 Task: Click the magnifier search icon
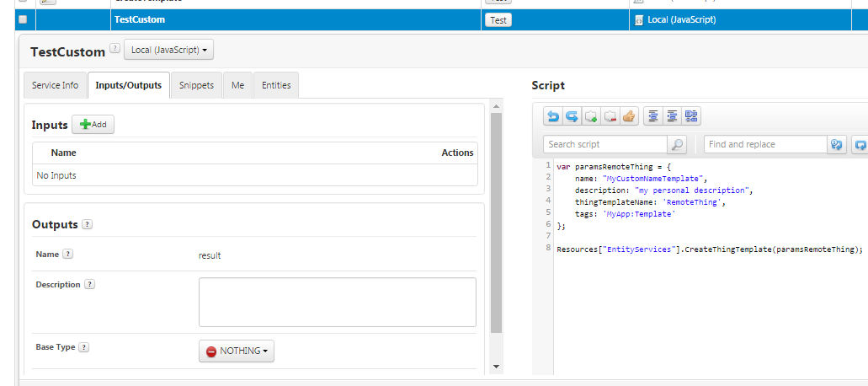677,145
